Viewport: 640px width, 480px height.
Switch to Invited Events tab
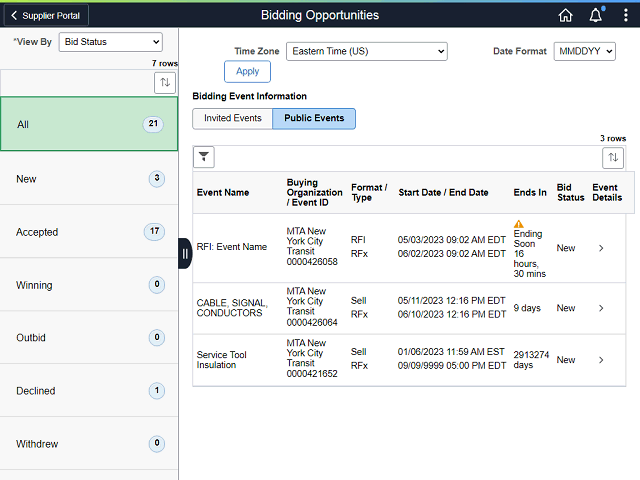click(233, 118)
